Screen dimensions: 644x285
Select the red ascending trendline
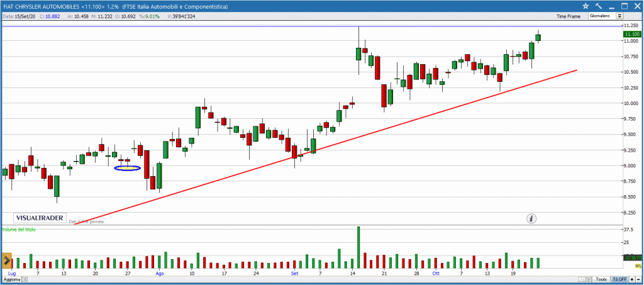pos(326,147)
